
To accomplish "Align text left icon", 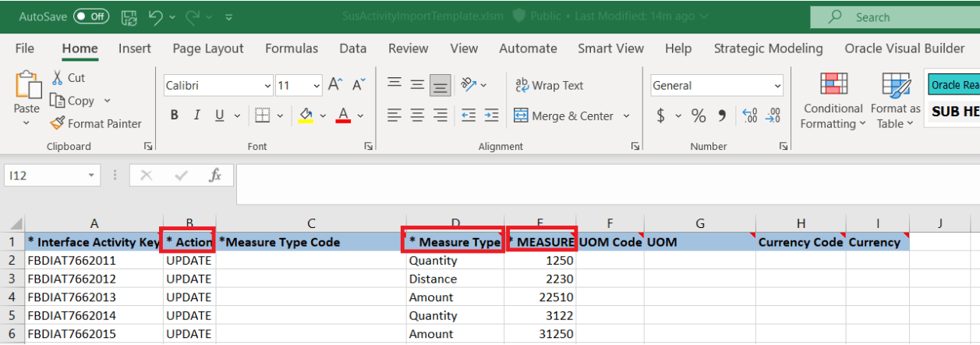I will (x=394, y=116).
